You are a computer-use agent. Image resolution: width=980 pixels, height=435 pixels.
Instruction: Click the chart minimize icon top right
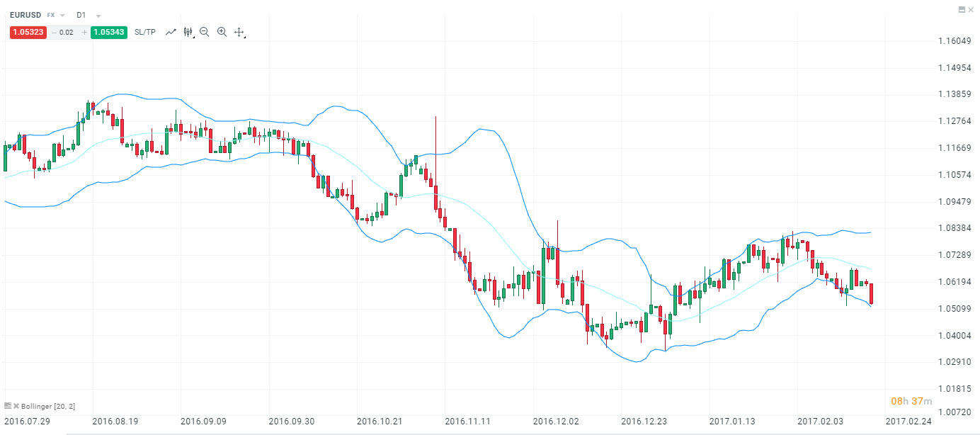(963, 9)
